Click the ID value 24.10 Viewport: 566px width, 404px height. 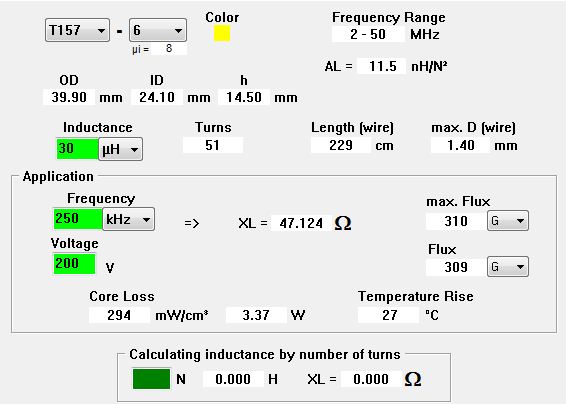157,97
